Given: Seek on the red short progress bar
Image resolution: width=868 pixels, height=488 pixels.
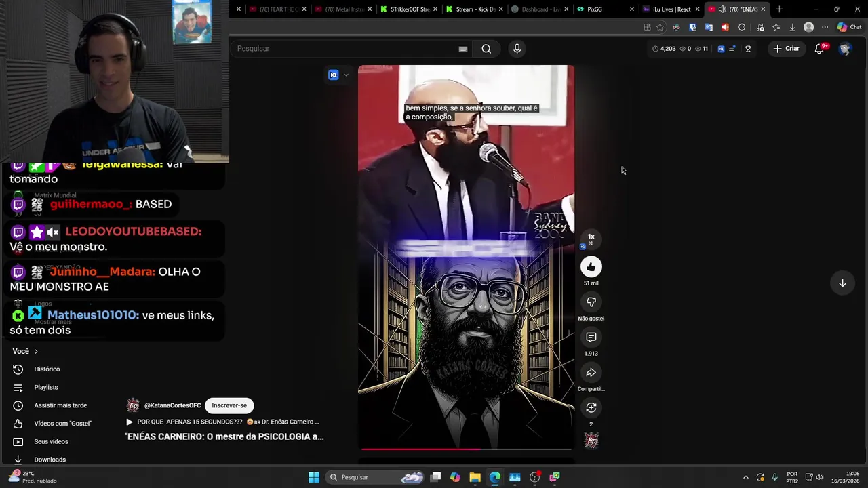Looking at the screenshot, I should [x=467, y=449].
